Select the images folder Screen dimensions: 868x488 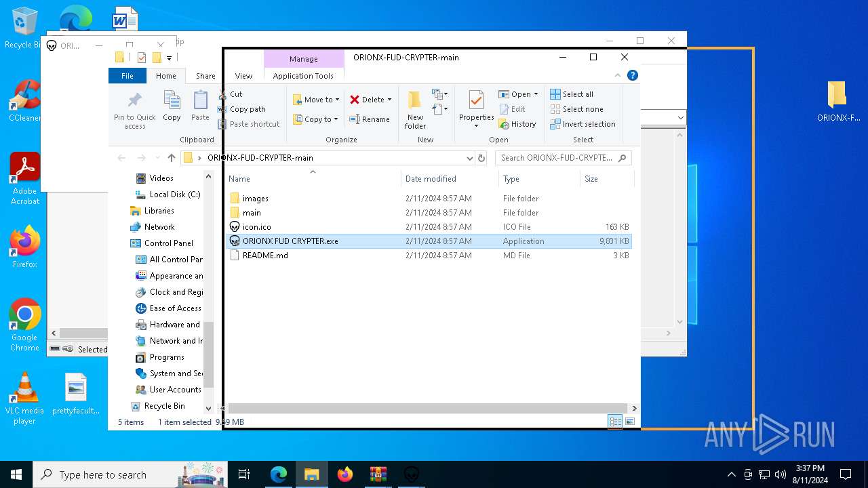429,199
